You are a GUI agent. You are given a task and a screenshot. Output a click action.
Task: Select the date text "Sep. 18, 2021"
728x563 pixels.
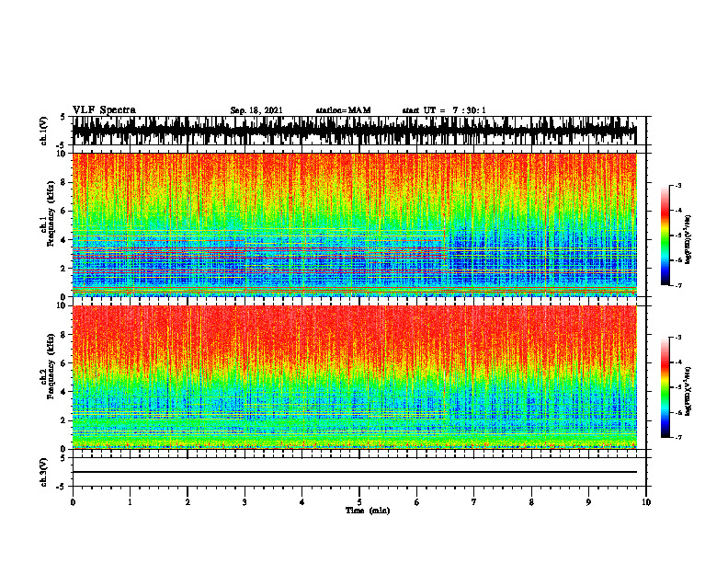(x=256, y=110)
